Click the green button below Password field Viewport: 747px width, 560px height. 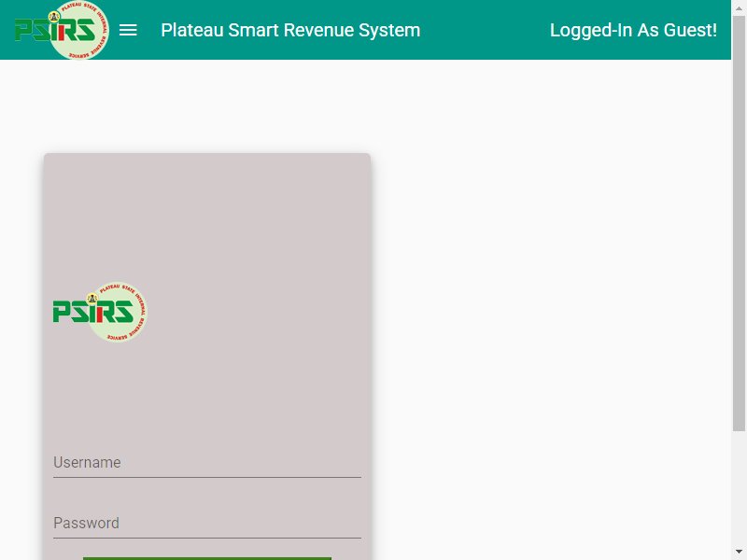coord(207,558)
